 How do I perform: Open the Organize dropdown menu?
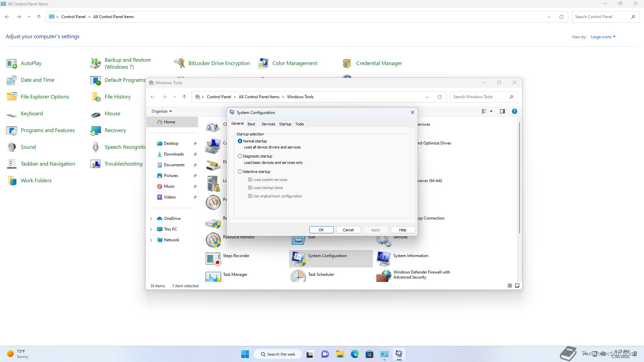tap(162, 111)
